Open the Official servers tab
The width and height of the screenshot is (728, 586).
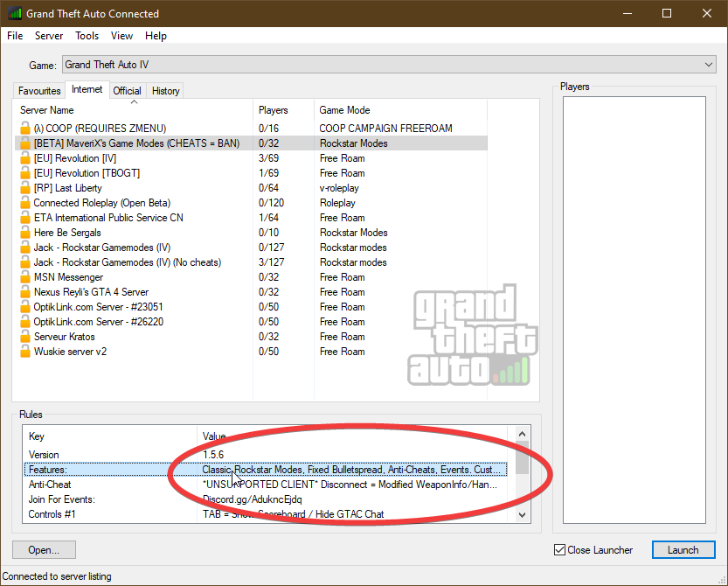click(127, 91)
